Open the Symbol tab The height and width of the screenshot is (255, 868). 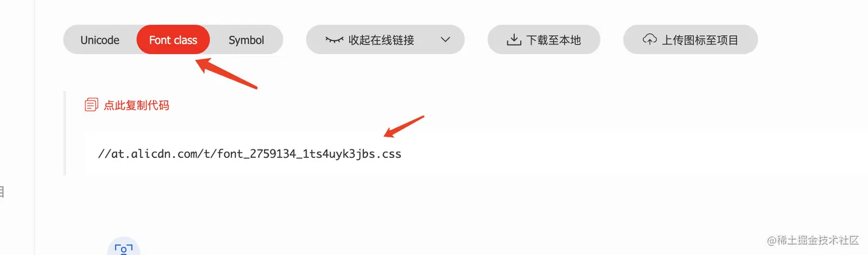click(246, 40)
